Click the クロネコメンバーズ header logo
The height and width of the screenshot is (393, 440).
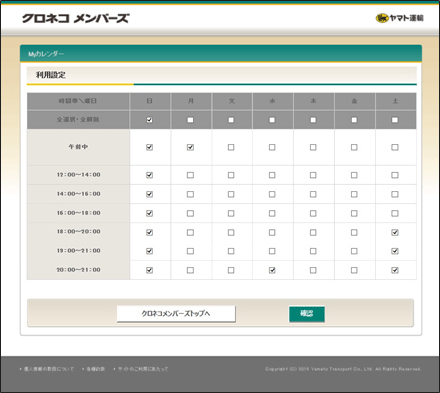click(x=76, y=18)
